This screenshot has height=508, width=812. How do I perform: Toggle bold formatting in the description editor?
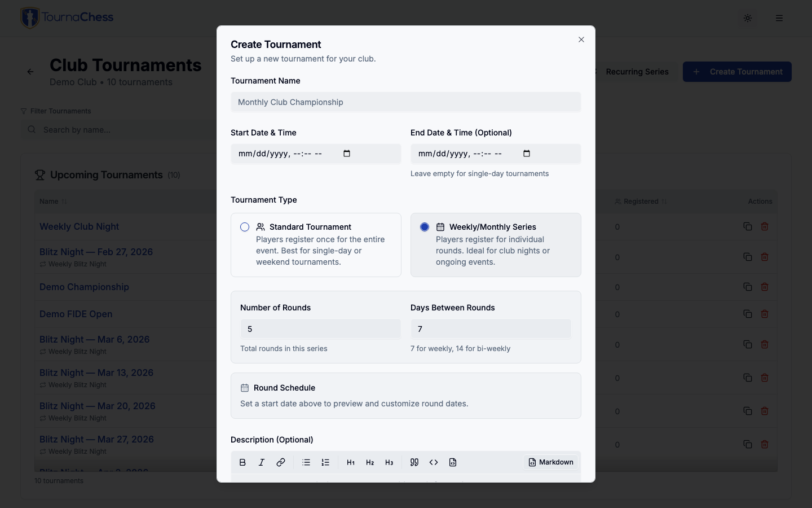point(242,462)
